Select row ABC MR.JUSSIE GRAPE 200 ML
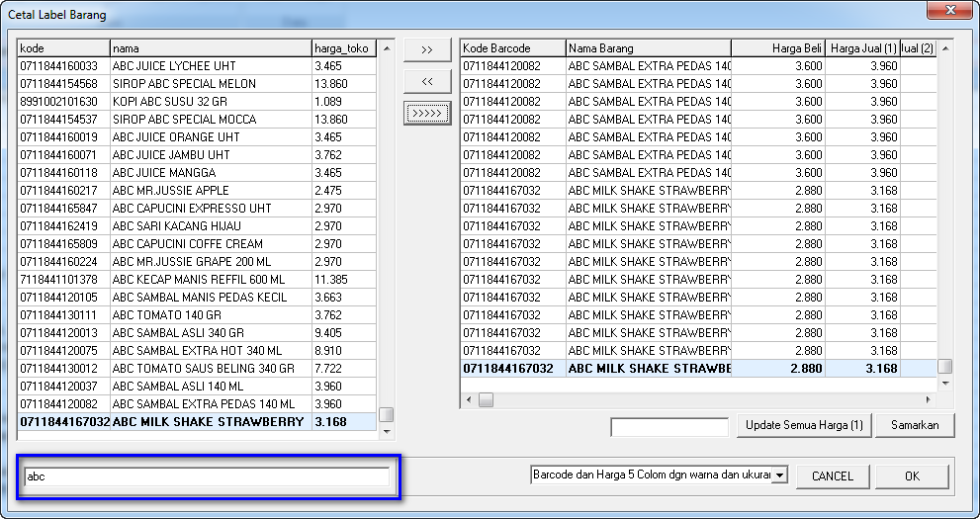Viewport: 980px width, 519px height. (x=198, y=262)
